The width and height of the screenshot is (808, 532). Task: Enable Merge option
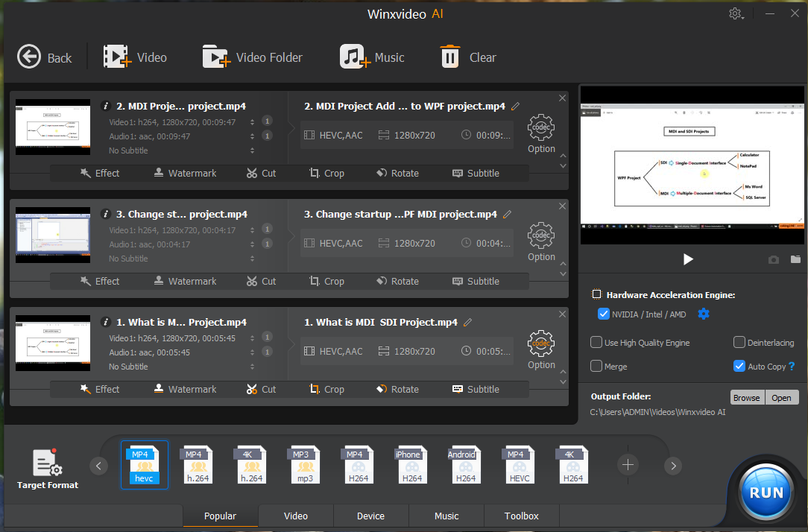point(596,366)
